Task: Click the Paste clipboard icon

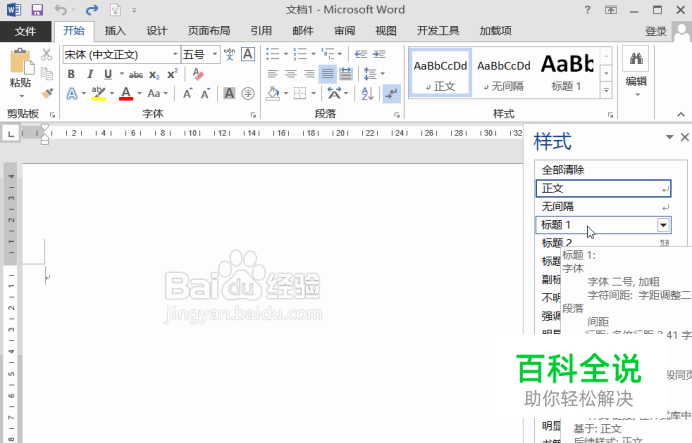Action: 20,62
